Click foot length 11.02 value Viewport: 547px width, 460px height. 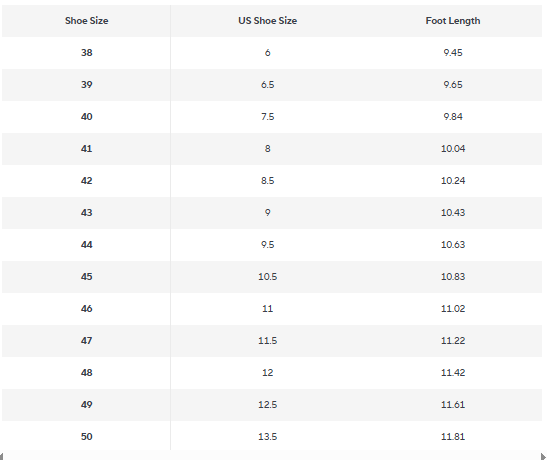pyautogui.click(x=453, y=309)
